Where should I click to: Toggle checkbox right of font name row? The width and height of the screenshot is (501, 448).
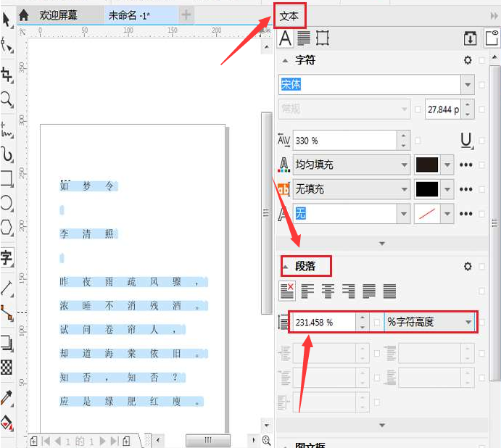(x=482, y=85)
